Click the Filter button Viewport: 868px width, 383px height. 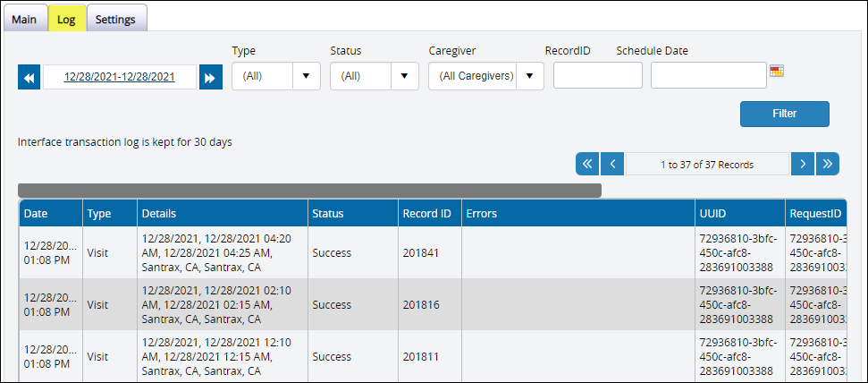(x=784, y=114)
